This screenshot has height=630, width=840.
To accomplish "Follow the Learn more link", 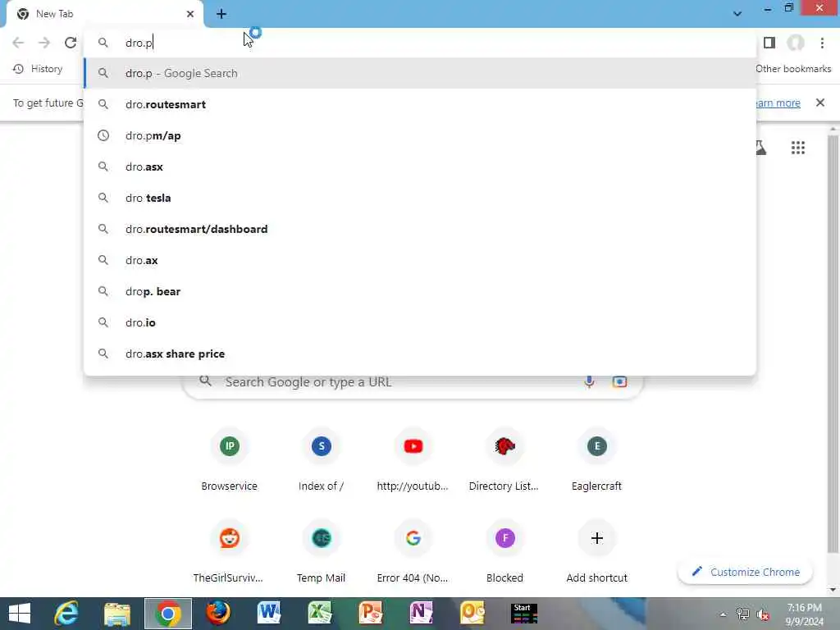I will 778,103.
